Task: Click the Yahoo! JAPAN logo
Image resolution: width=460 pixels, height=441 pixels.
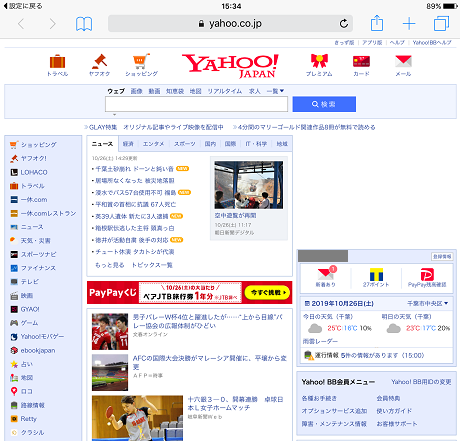Action: coord(230,66)
